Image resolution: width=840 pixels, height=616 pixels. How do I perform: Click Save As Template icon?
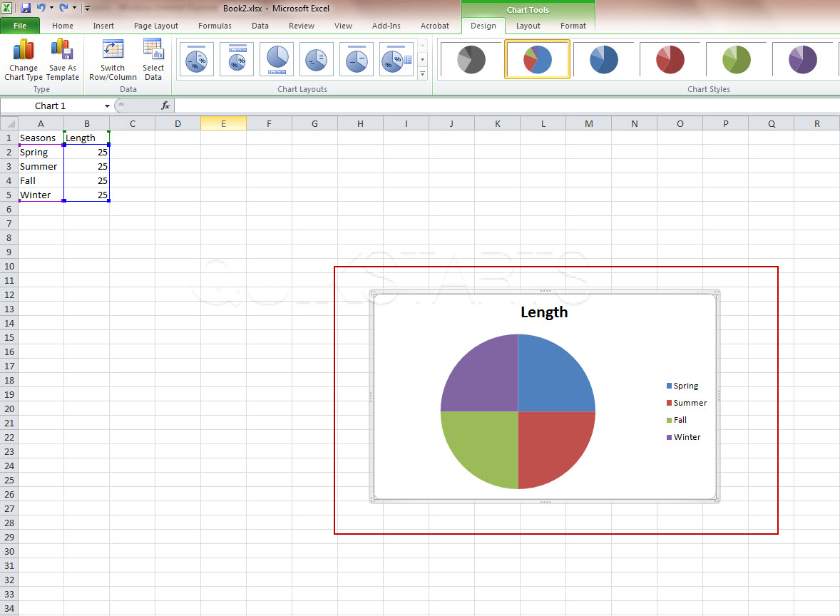(62, 60)
